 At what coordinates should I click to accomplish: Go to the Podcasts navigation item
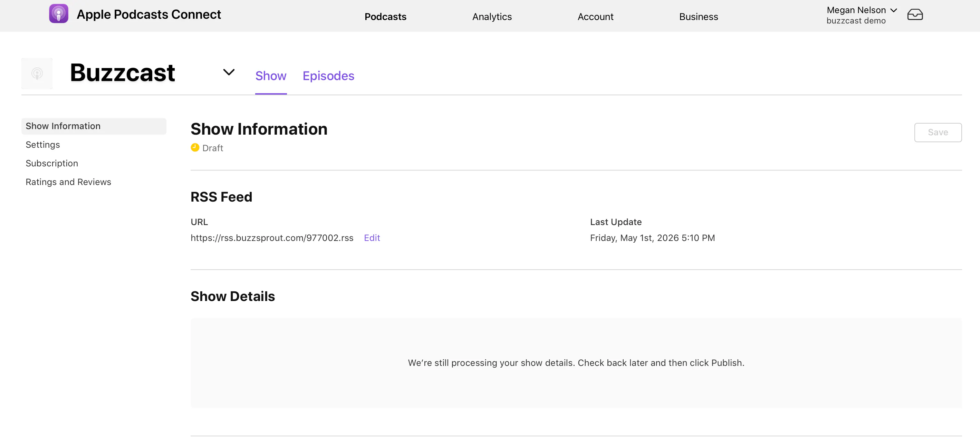(x=385, y=16)
